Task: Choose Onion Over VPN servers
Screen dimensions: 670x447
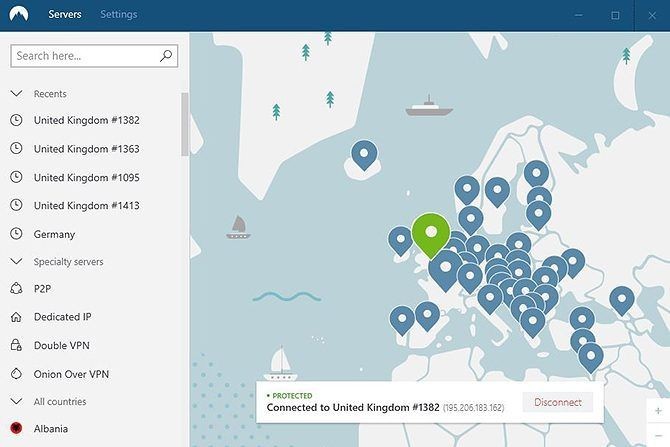Action: 71,374
